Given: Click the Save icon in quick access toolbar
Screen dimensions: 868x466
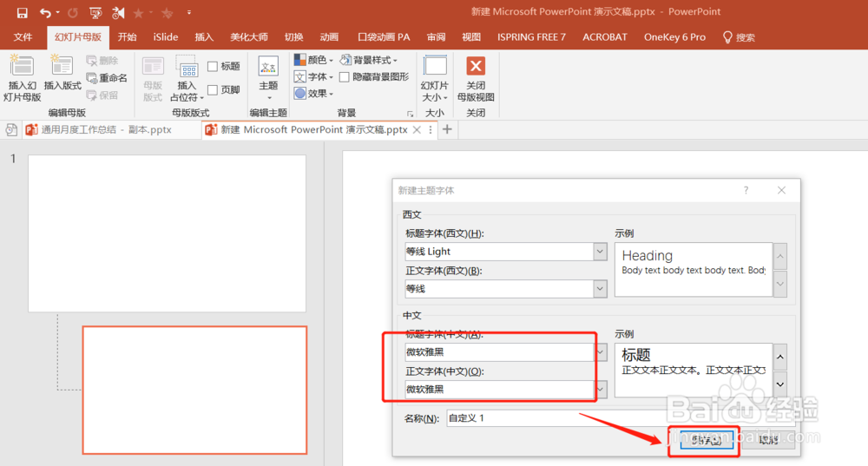Looking at the screenshot, I should (23, 12).
